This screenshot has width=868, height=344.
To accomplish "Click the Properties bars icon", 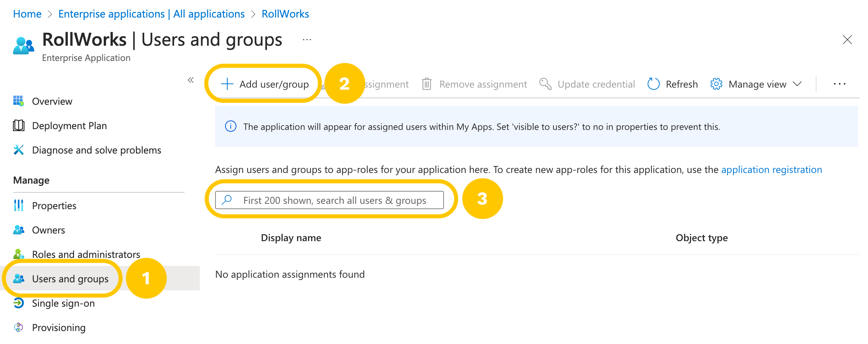I will click(x=18, y=205).
